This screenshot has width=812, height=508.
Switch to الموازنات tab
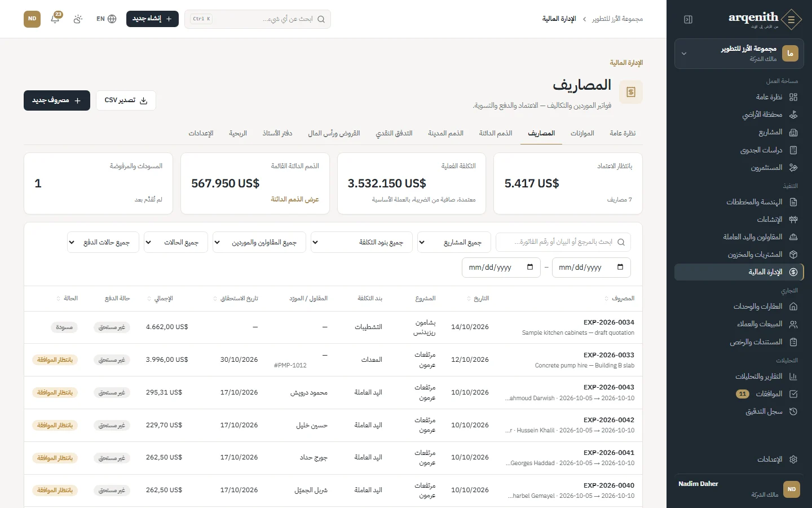click(582, 133)
